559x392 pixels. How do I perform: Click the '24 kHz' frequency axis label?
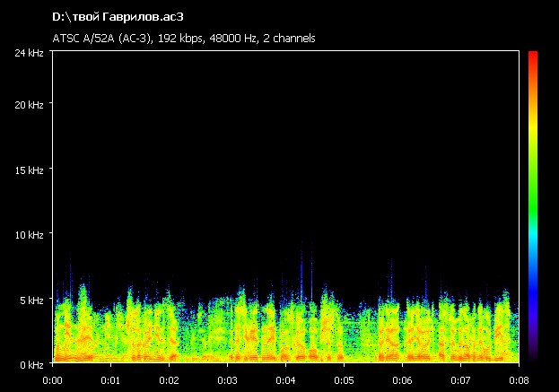(29, 53)
